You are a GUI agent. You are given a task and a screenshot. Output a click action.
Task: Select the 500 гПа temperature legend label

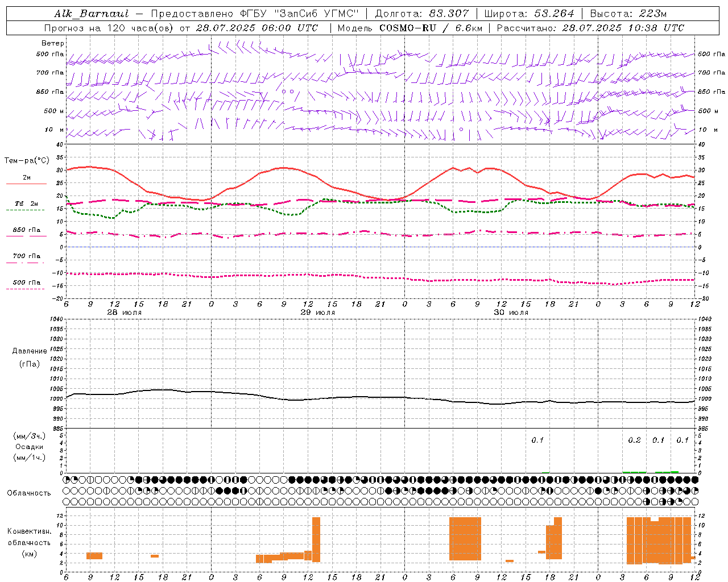tap(27, 282)
